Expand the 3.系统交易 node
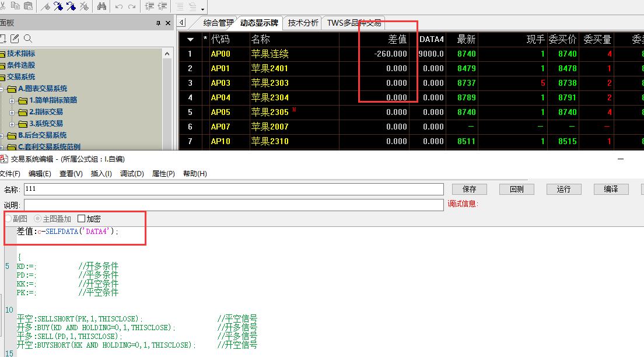This screenshot has width=644, height=357. pyautogui.click(x=12, y=124)
